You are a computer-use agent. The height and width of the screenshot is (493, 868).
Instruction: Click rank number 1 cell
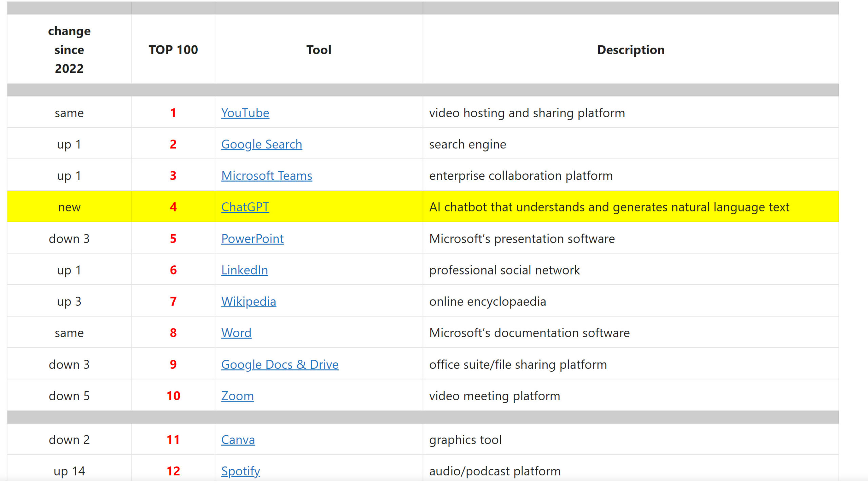pyautogui.click(x=173, y=113)
